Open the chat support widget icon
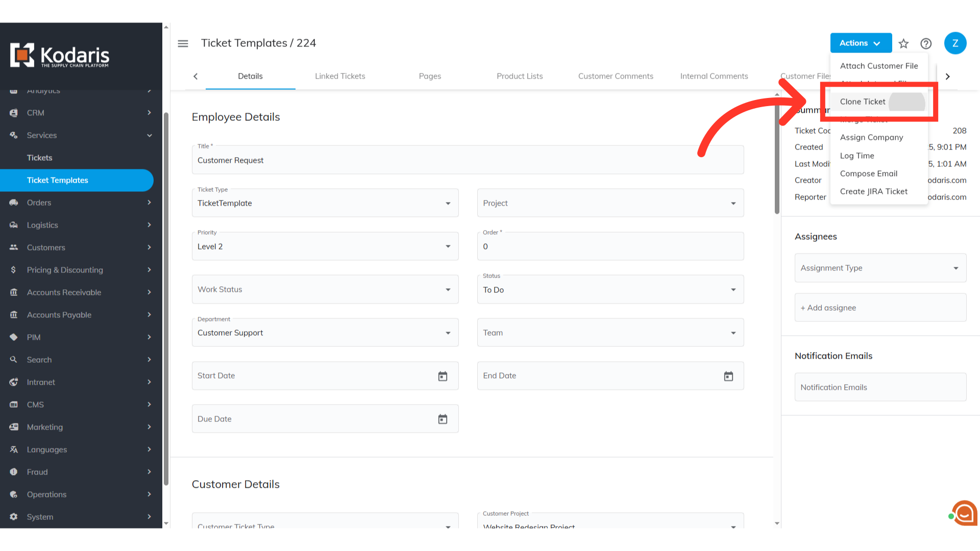Viewport: 980px width, 551px height. (x=964, y=513)
